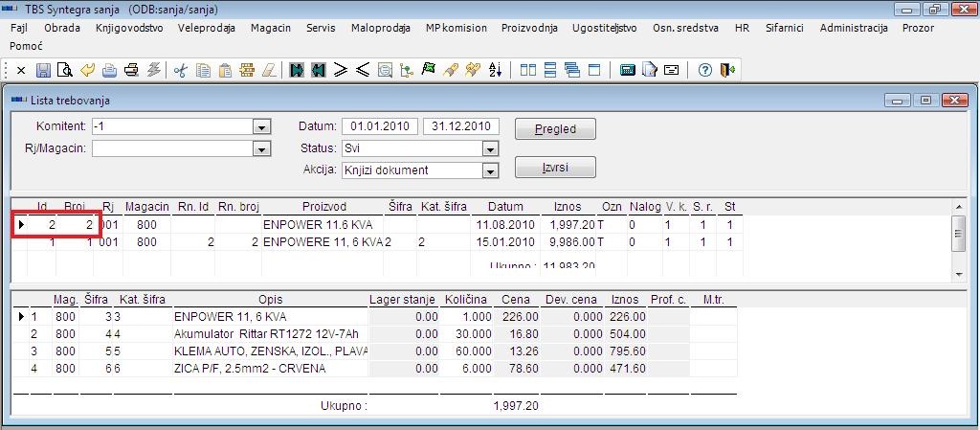
Task: Click the scissors cut icon
Action: pos(180,70)
